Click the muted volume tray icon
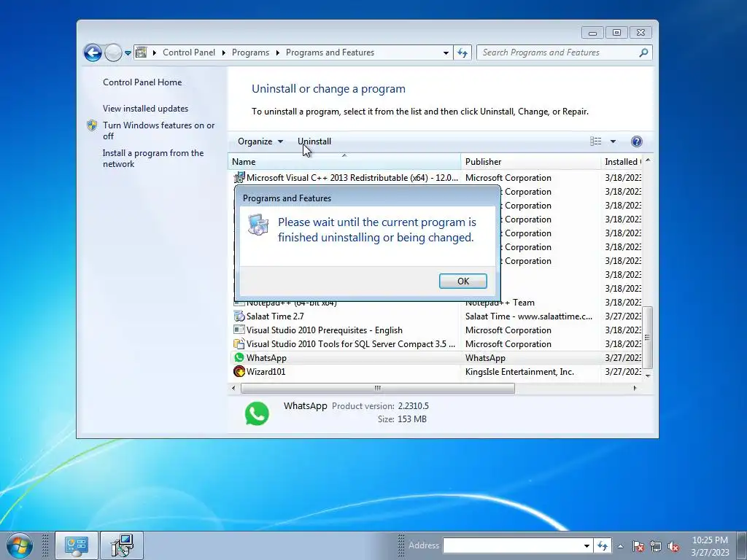The width and height of the screenshot is (747, 560). pyautogui.click(x=673, y=546)
